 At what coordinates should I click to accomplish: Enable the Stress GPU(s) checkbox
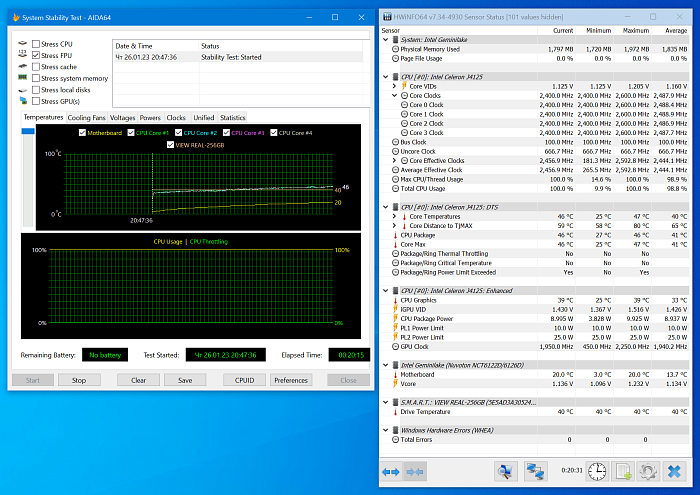(36, 101)
